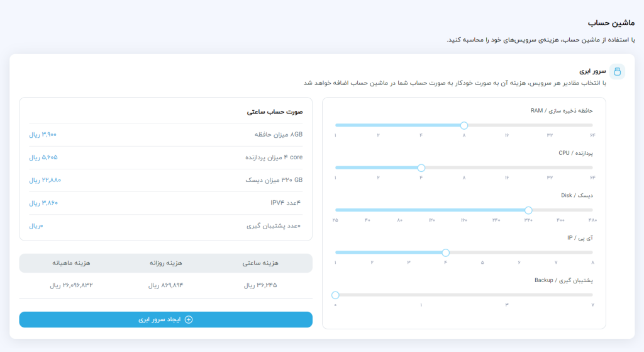
Task: Click the صورت حساب ساعتی heading
Action: tap(275, 112)
